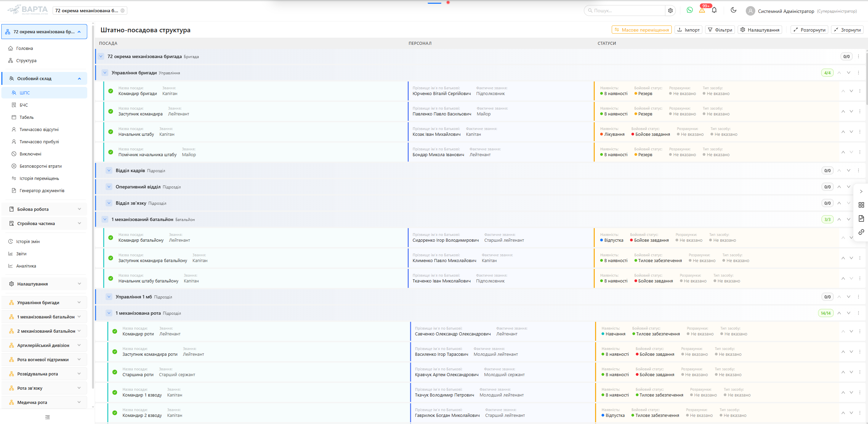Expand Оперативний відділ subdivision
The image size is (868, 424).
point(109,187)
